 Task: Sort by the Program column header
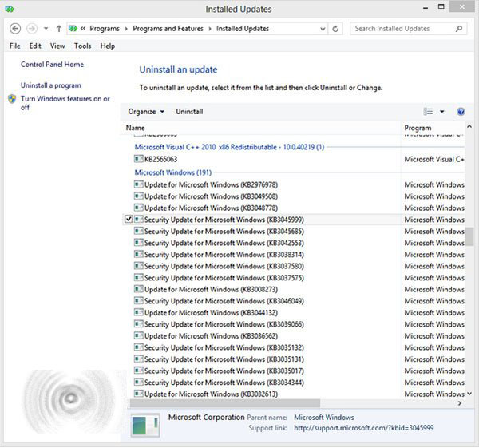pyautogui.click(x=418, y=128)
